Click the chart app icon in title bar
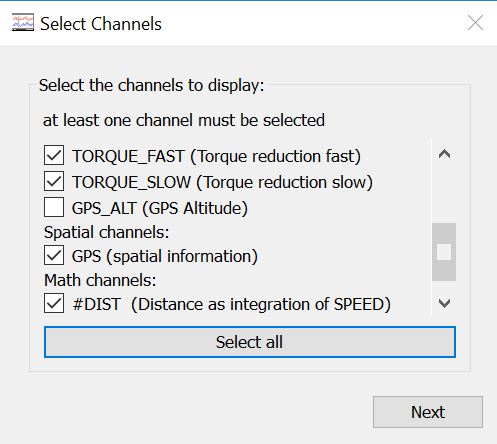The height and width of the screenshot is (444, 497). tap(23, 22)
